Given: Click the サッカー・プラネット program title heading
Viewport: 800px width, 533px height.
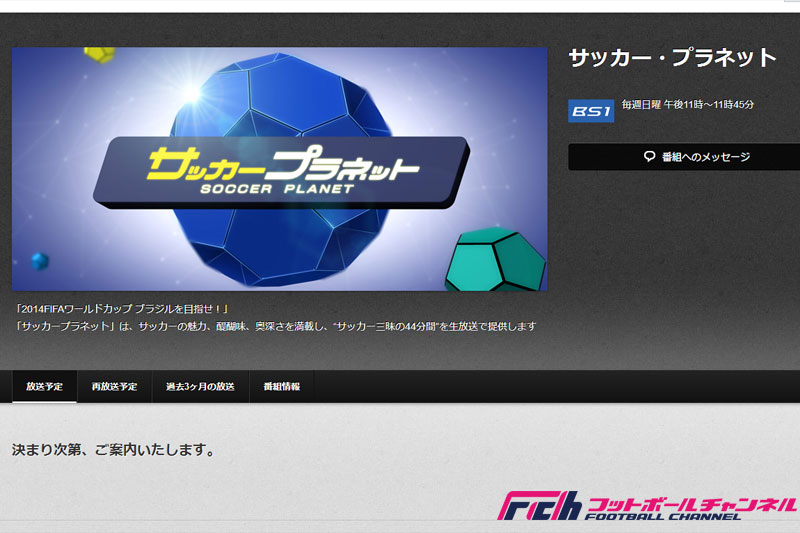Looking at the screenshot, I should (672, 58).
